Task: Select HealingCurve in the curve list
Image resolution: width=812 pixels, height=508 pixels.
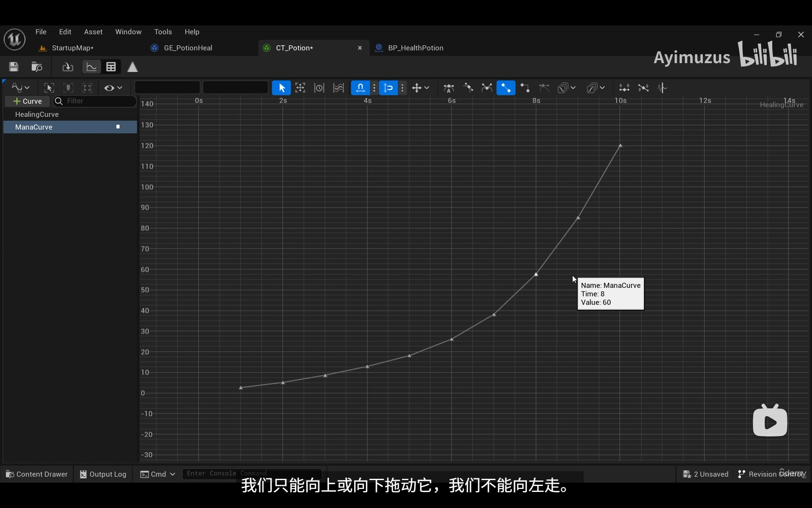Action: [x=37, y=114]
